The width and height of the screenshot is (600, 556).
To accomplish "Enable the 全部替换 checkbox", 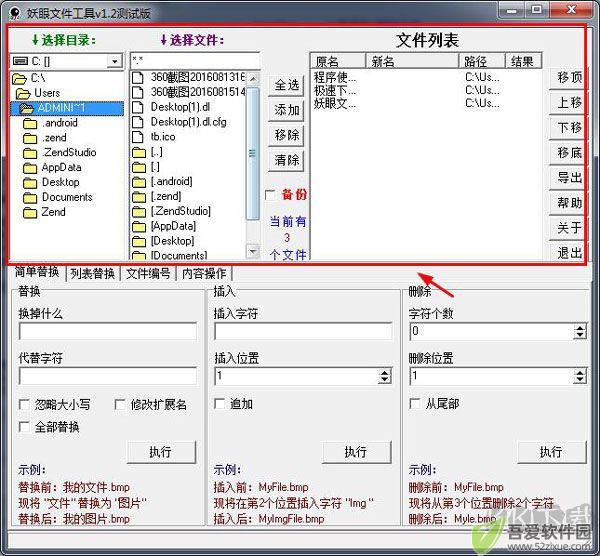I will (x=24, y=427).
